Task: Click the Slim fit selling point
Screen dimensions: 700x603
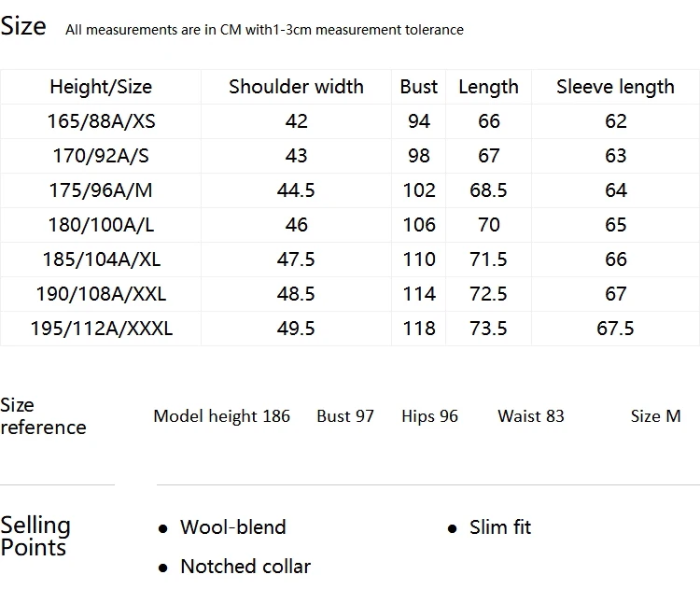Action: [x=500, y=527]
